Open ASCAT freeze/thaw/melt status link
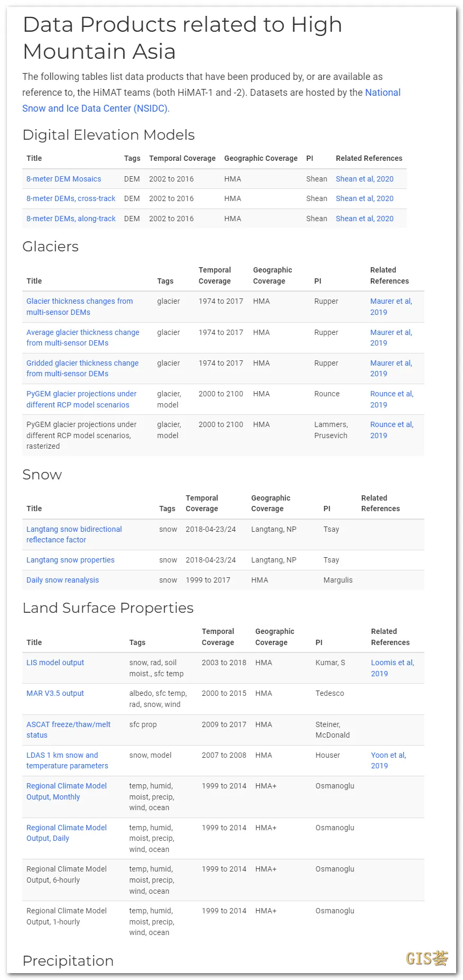 (68, 730)
